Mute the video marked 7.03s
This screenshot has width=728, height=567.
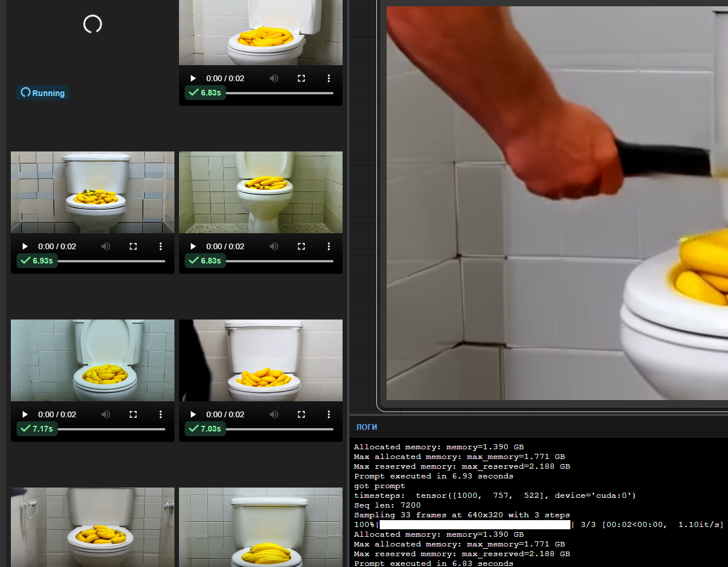pos(274,414)
